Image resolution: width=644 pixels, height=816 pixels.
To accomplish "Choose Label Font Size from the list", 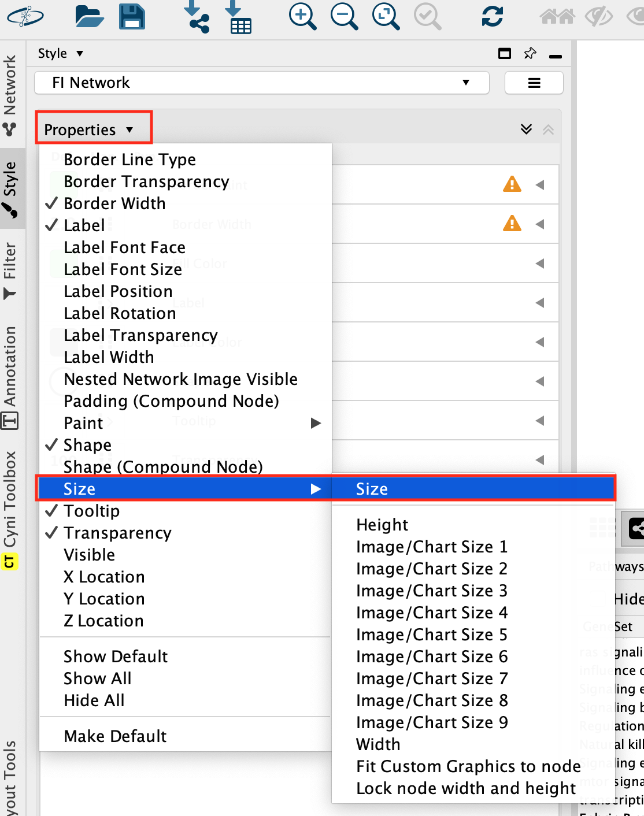I will 123,269.
